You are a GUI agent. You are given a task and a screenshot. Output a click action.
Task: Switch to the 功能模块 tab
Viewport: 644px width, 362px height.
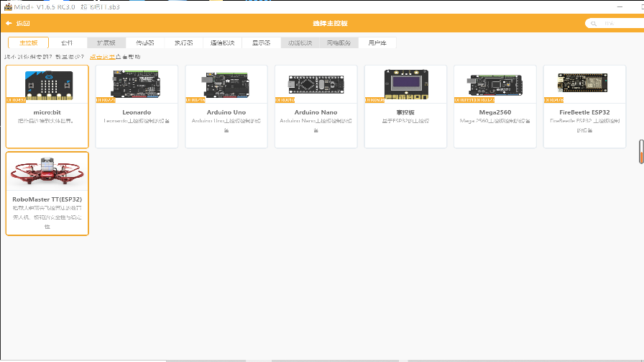point(300,42)
